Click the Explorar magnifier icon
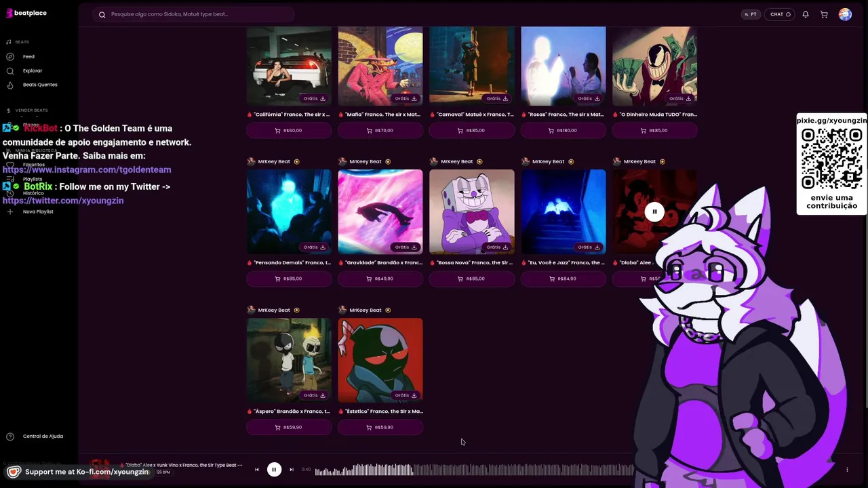The width and height of the screenshot is (868, 488). tap(10, 70)
